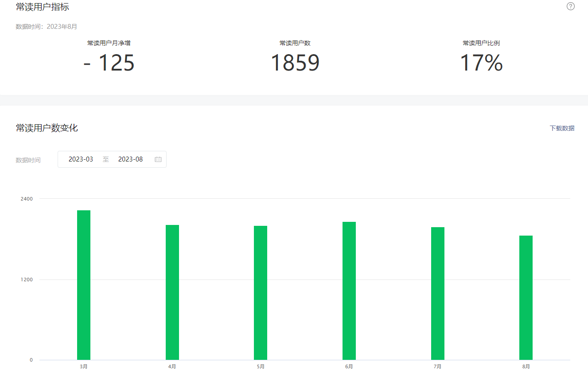Click the 常读用户比例 value 17%
588x386 pixels.
coord(481,63)
